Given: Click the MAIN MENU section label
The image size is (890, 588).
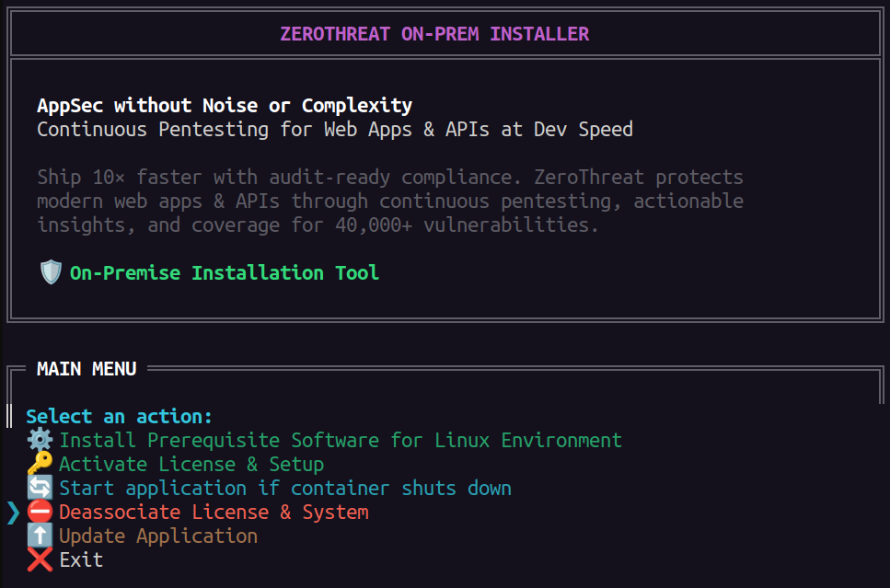Looking at the screenshot, I should pyautogui.click(x=87, y=369).
